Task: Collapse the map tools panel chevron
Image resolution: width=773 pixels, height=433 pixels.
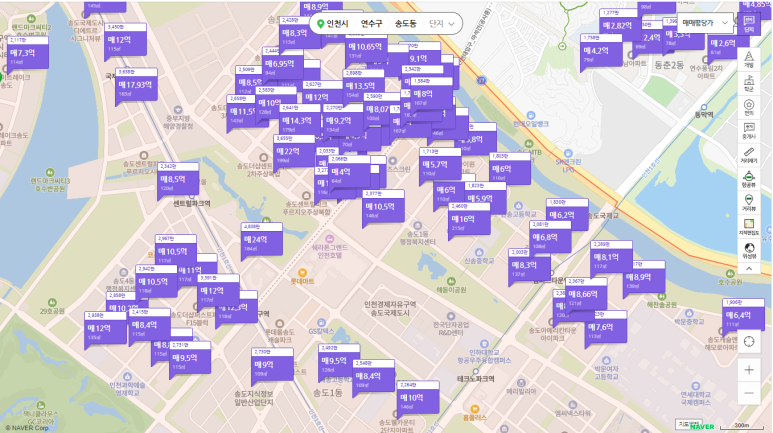Action: pos(749,269)
